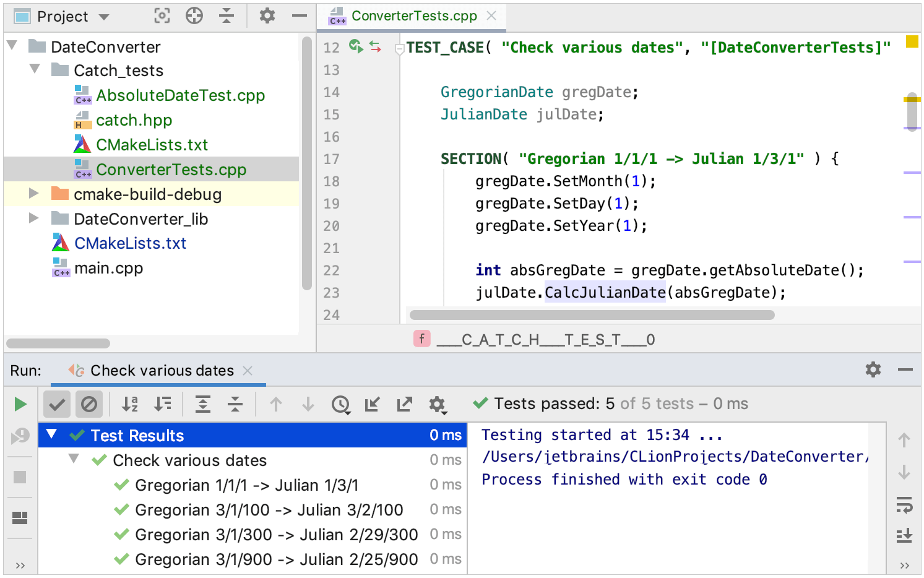The width and height of the screenshot is (924, 578).
Task: Expand the DateConverter_lib folder
Action: tap(35, 218)
